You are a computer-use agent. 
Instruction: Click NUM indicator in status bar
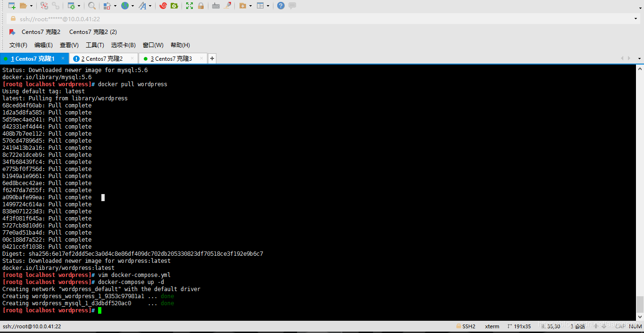click(636, 326)
